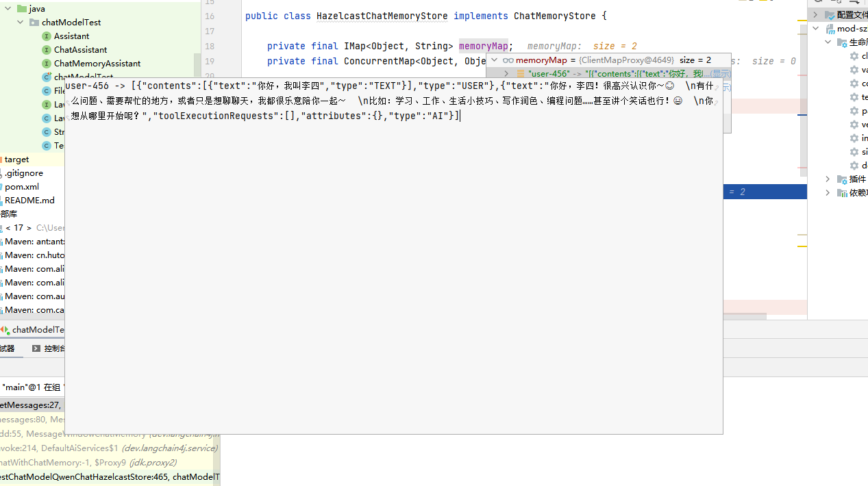Click the Assistant interface icon
868x486 pixels.
tap(47, 36)
